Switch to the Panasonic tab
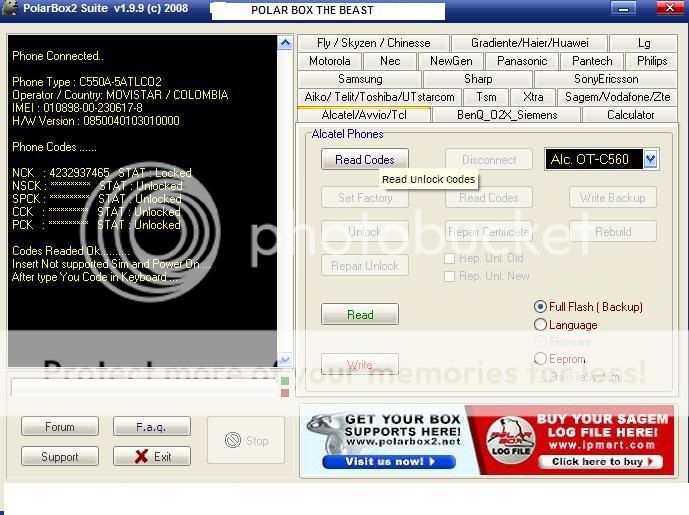 (x=522, y=61)
